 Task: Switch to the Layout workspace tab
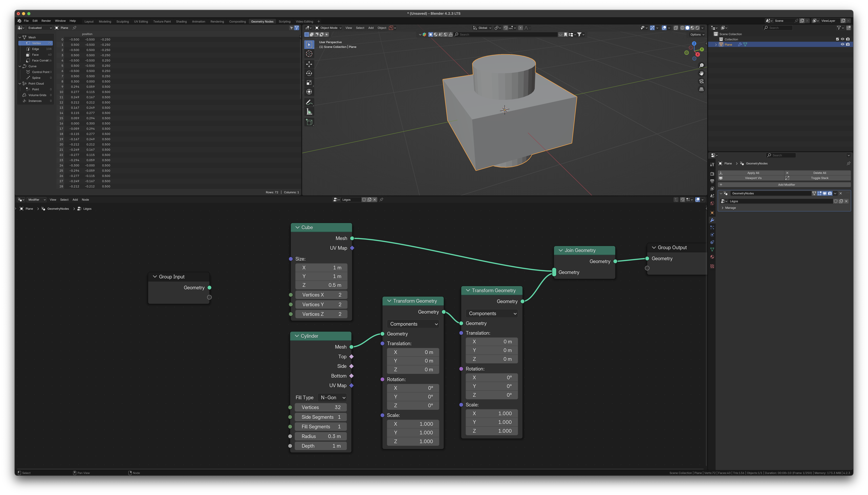point(89,21)
